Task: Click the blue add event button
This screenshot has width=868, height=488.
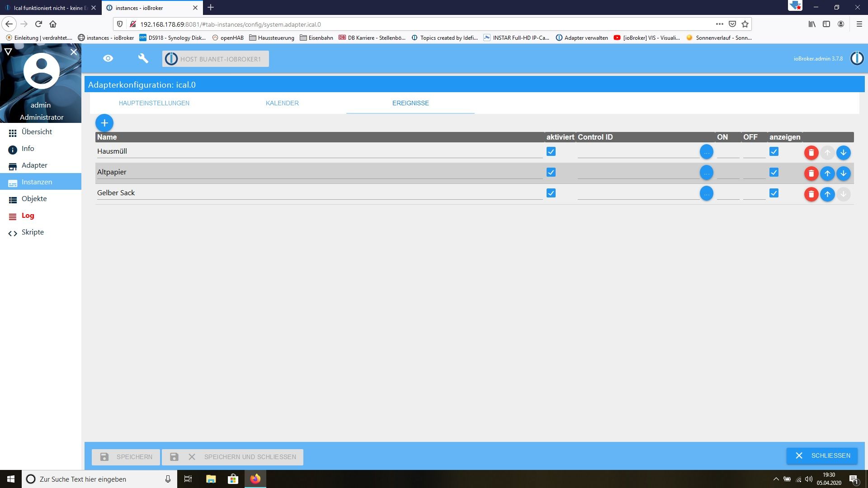Action: 104,123
